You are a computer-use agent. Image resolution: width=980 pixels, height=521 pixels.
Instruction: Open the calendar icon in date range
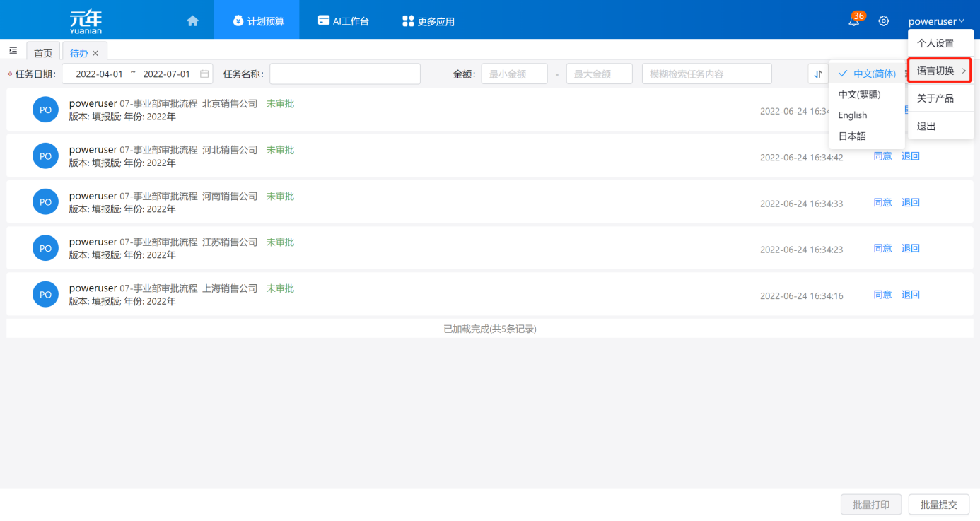[x=204, y=74]
